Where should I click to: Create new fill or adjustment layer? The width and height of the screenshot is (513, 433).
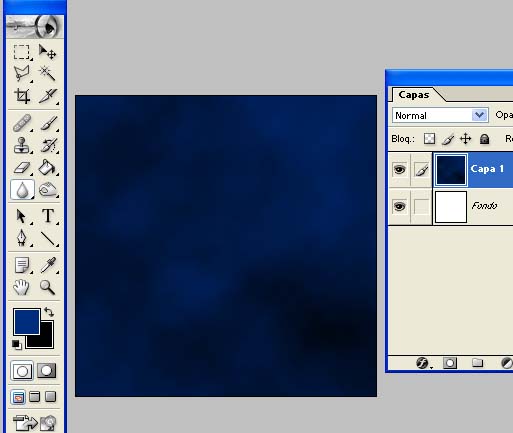507,363
